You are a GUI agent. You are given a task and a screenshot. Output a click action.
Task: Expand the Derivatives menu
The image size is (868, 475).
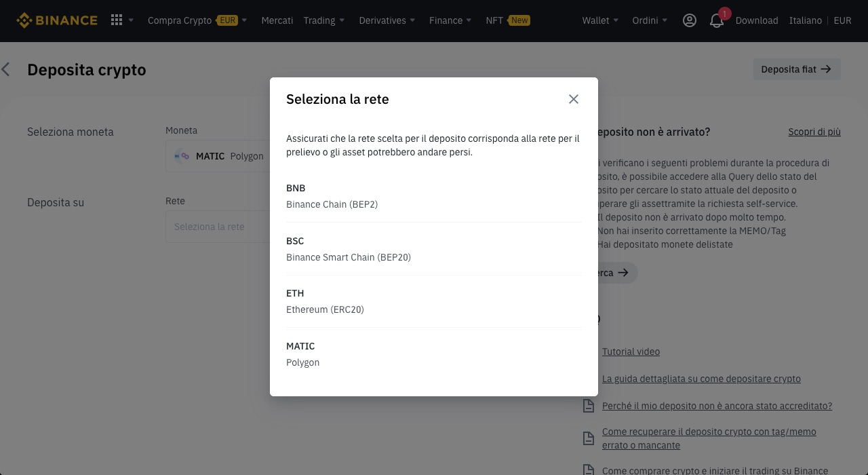387,20
